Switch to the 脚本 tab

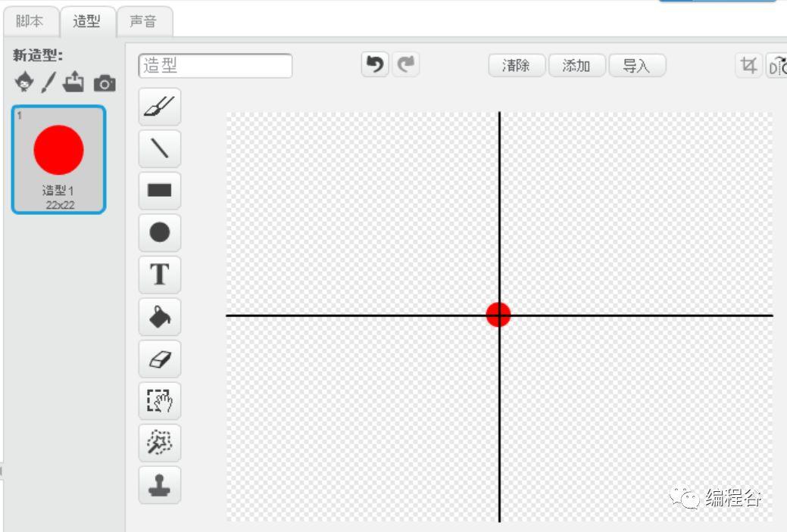pyautogui.click(x=30, y=21)
